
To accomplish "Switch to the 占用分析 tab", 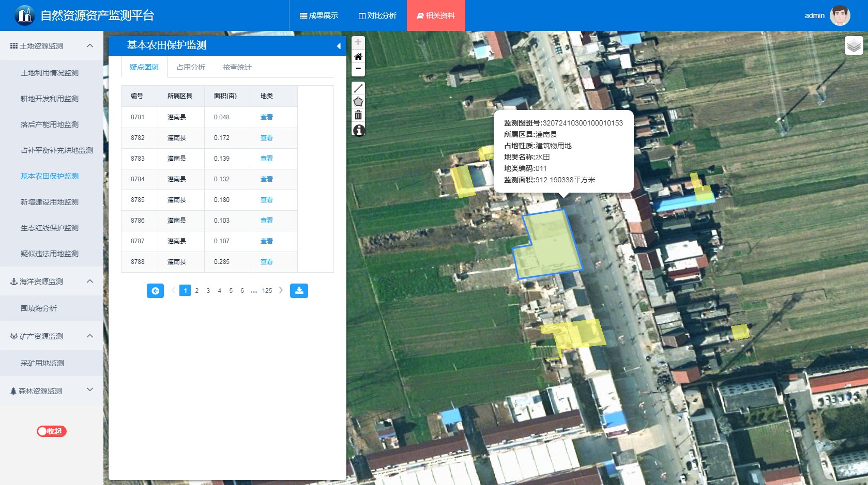I will (191, 67).
